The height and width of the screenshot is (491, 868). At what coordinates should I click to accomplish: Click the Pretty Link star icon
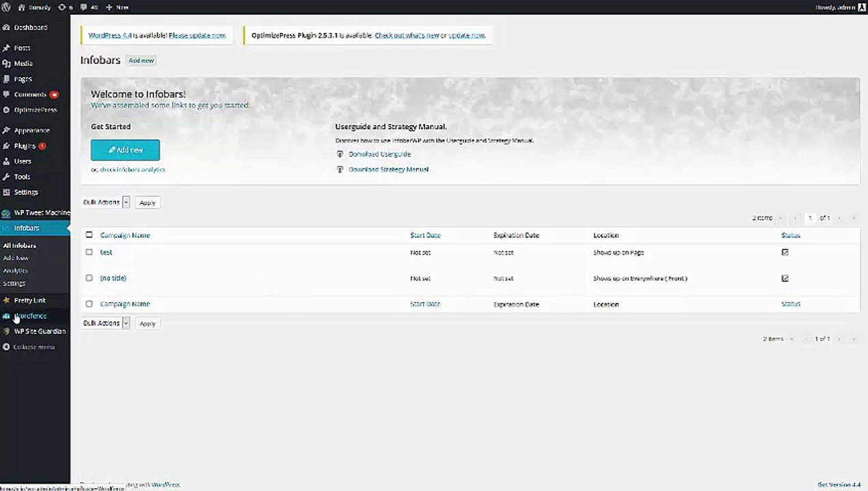[x=6, y=301]
